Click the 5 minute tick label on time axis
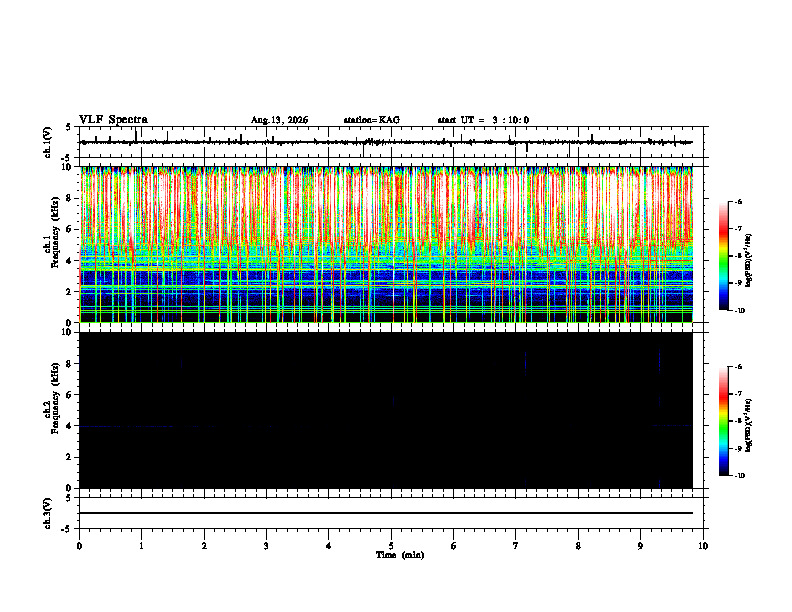This screenshot has width=792, height=612. coord(391,546)
